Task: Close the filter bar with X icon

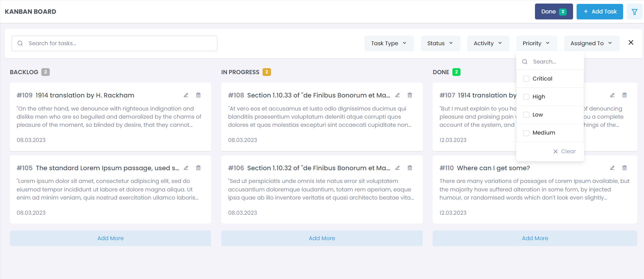Action: pos(631,43)
